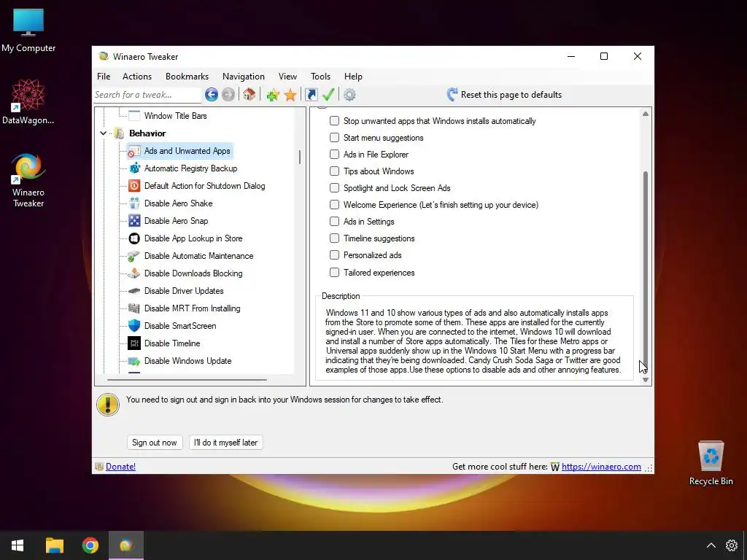Image resolution: width=747 pixels, height=560 pixels.
Task: Select the DataWagon desktop shortcut
Action: [x=28, y=101]
